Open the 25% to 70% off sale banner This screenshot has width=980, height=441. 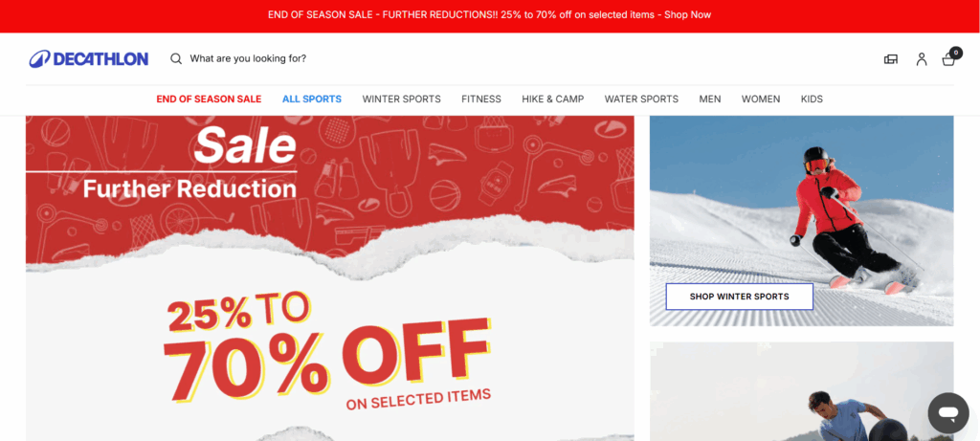pyautogui.click(x=330, y=278)
